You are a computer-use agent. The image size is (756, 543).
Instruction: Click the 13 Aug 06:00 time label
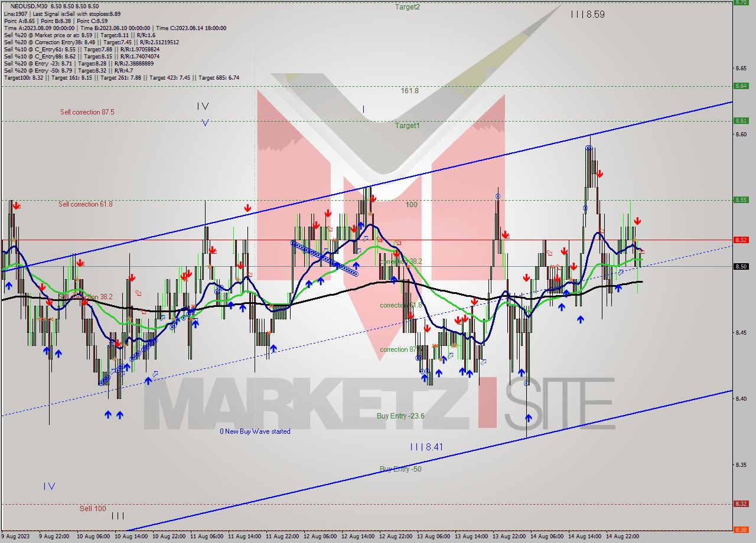433,537
